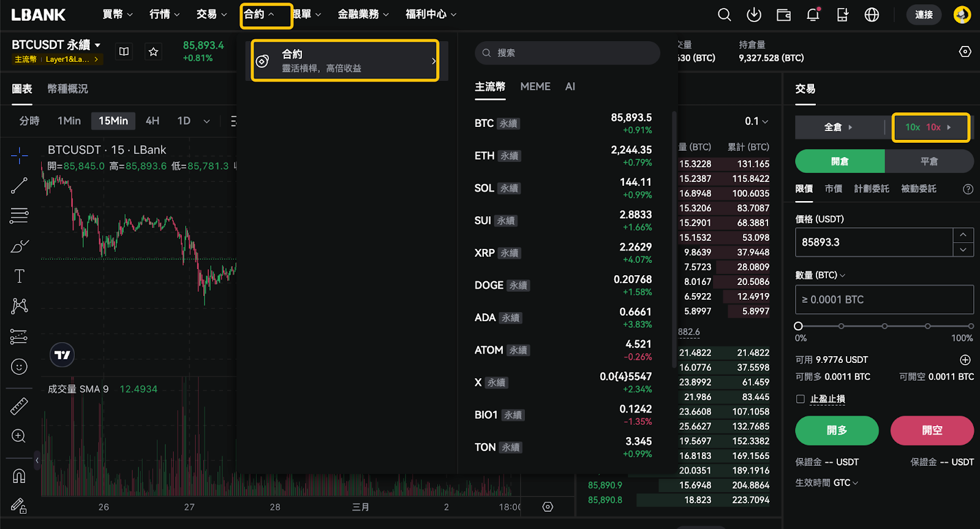
Task: Enable the 止盈止損 checkbox
Action: 800,399
